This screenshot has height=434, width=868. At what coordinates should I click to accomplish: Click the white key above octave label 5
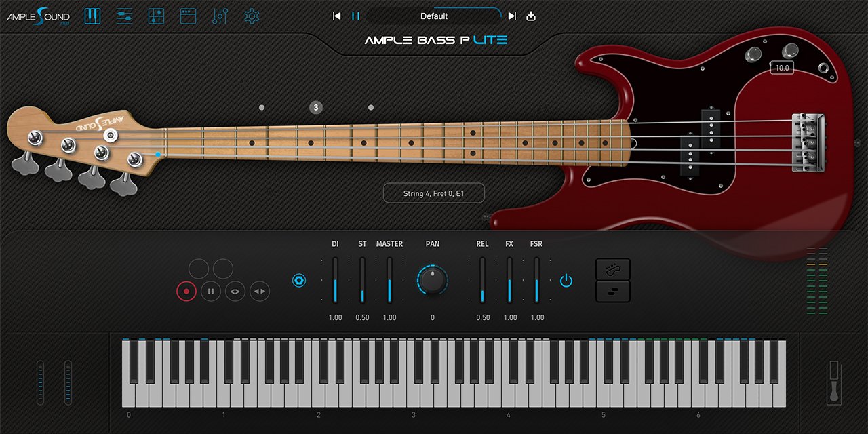(x=604, y=393)
